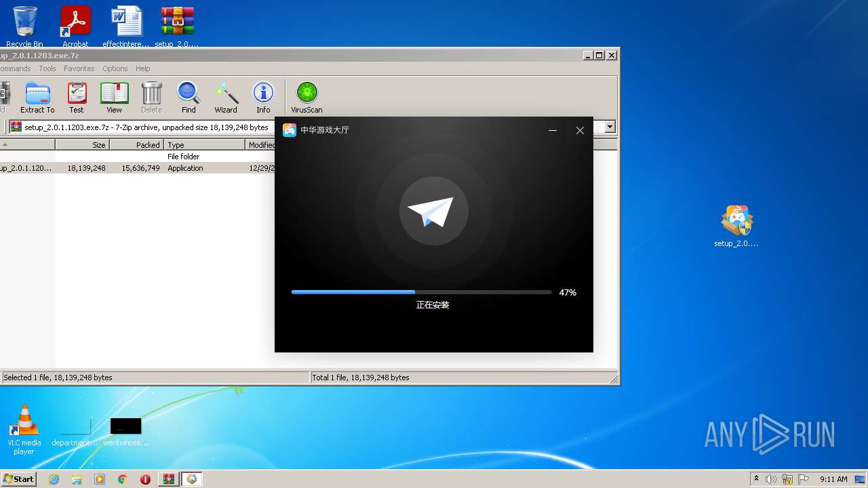The width and height of the screenshot is (868, 488).
Task: Open Windows Media Player taskbar icon
Action: point(100,479)
